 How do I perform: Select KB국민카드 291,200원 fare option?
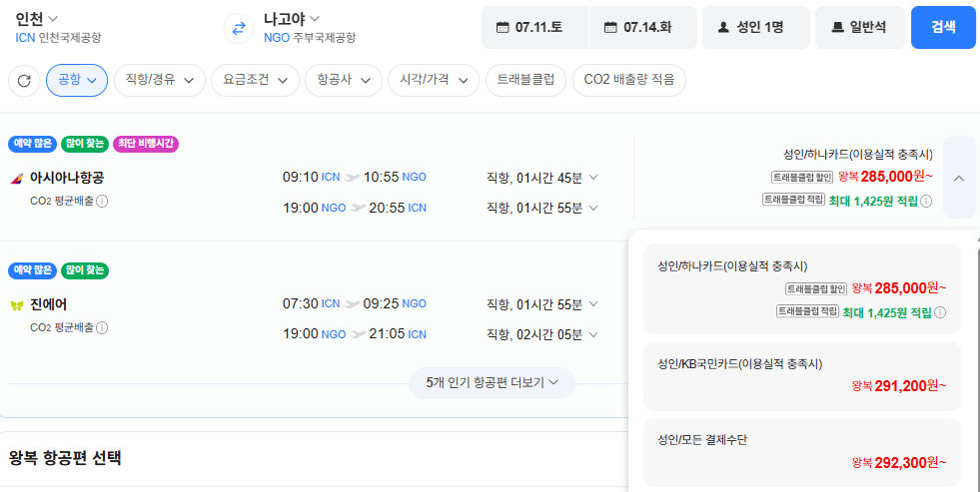(802, 376)
